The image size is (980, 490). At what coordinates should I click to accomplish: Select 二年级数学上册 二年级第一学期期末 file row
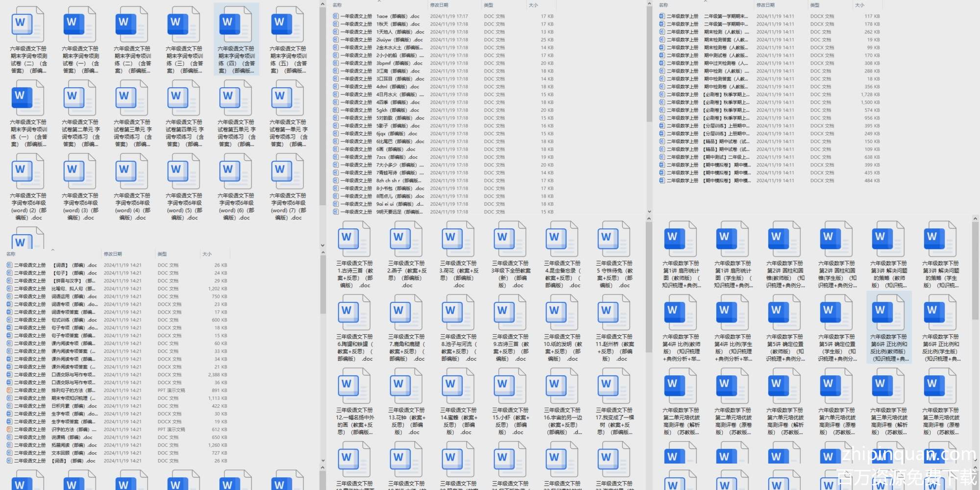click(x=769, y=16)
